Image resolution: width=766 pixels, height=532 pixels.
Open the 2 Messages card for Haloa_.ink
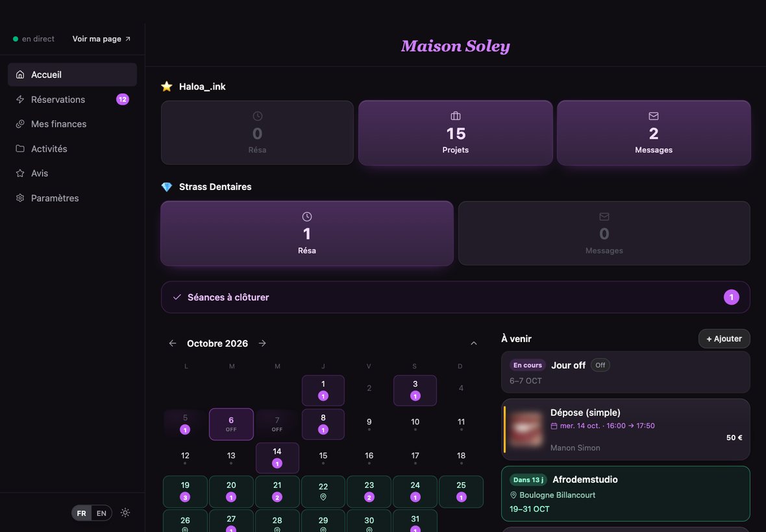(654, 133)
